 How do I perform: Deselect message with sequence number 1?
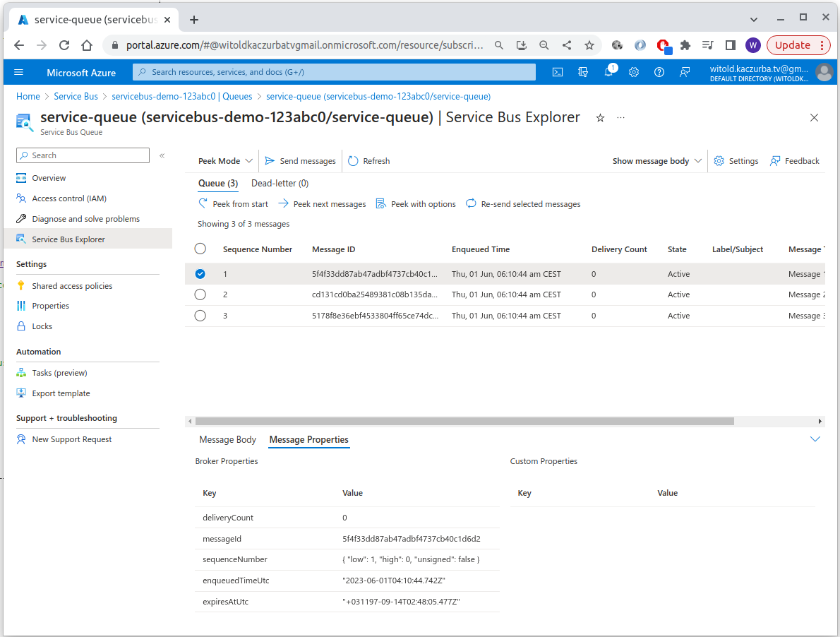[x=200, y=274]
